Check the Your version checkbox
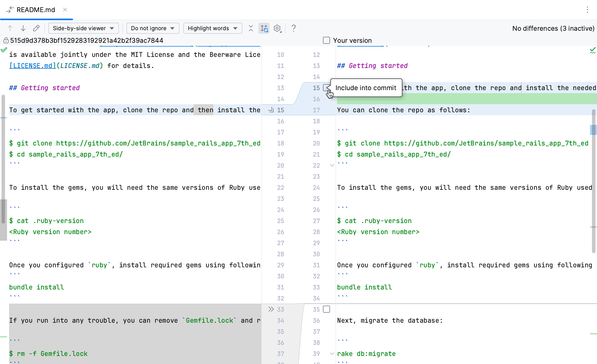The width and height of the screenshot is (597, 364). point(326,40)
